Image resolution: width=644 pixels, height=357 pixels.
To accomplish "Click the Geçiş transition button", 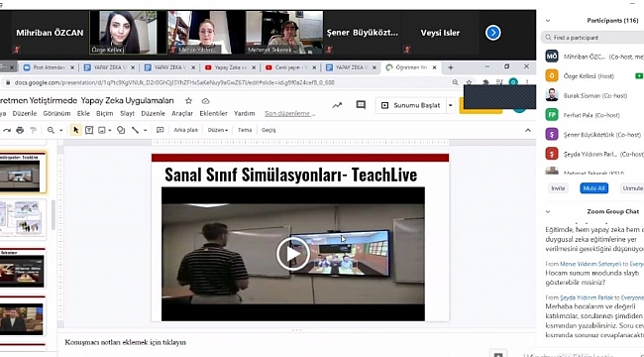I will pos(268,130).
